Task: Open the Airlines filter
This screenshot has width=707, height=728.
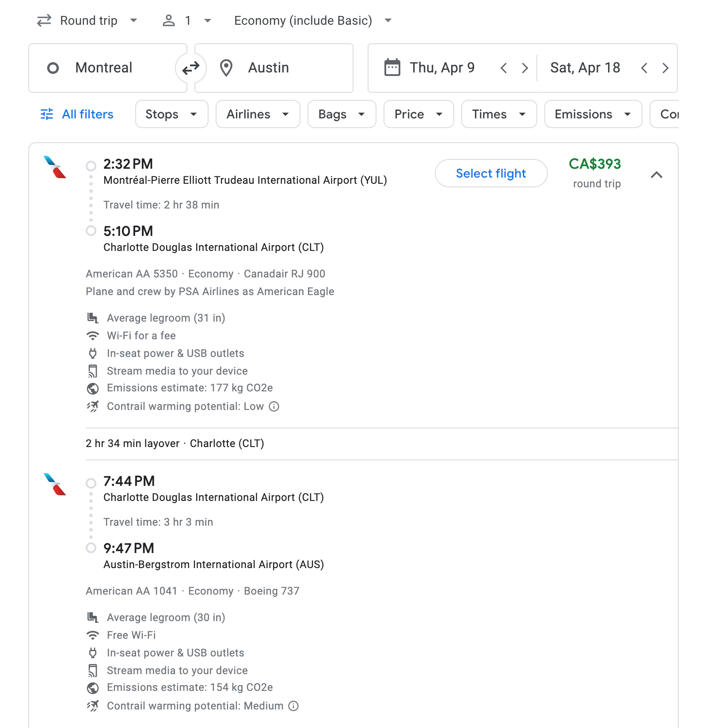Action: click(x=258, y=114)
